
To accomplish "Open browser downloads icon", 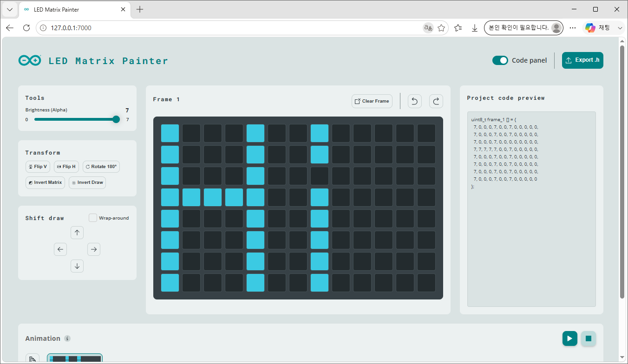I will [475, 28].
